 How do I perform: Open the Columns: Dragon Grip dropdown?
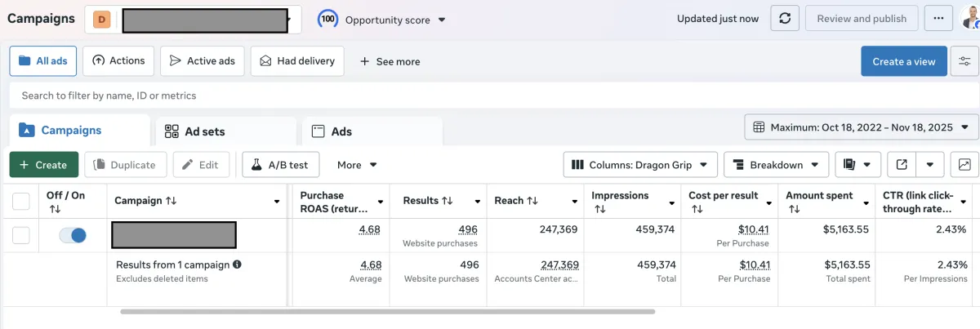tap(640, 165)
